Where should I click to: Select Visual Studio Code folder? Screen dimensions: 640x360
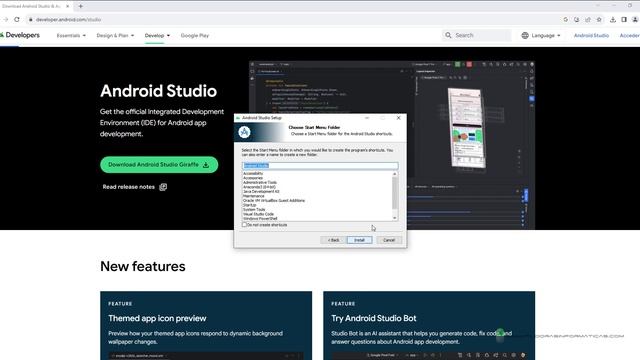pos(258,214)
